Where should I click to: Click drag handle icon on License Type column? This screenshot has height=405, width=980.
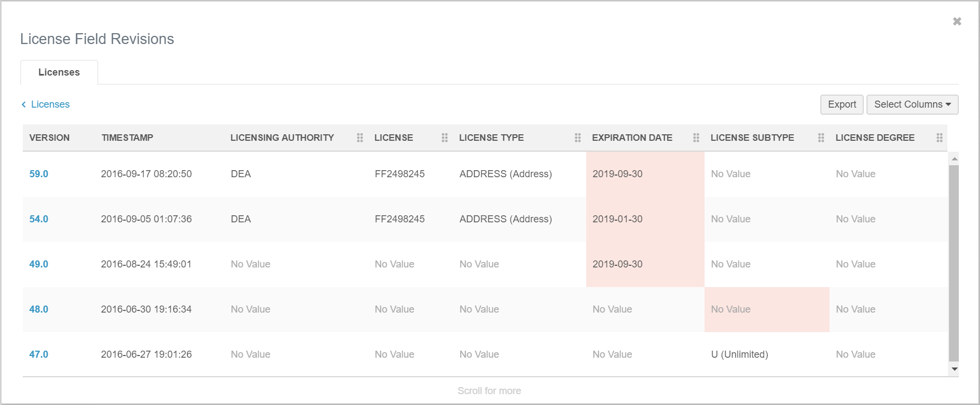577,138
